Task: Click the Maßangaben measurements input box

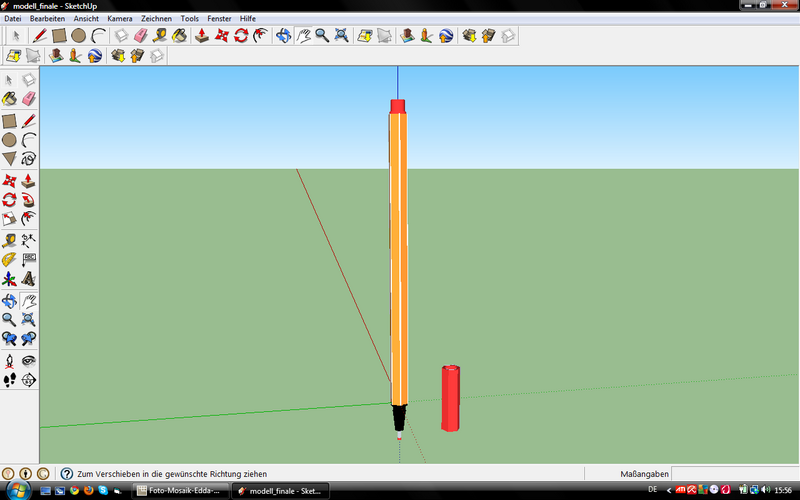Action: tap(733, 473)
